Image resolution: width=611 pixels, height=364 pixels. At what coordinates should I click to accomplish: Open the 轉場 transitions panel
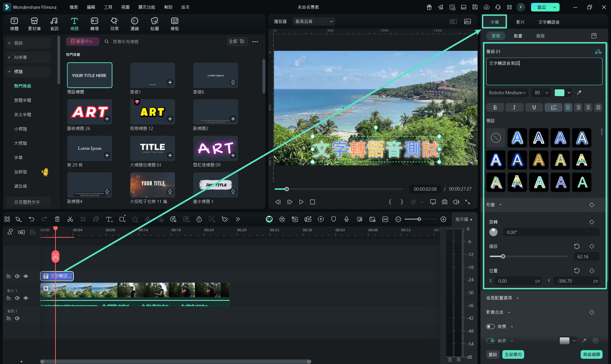coord(95,24)
